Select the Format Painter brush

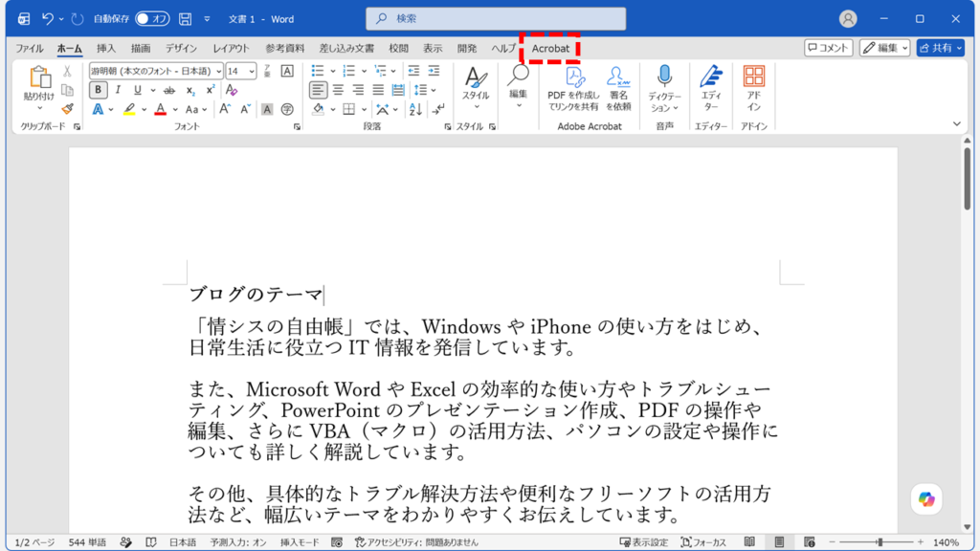68,109
